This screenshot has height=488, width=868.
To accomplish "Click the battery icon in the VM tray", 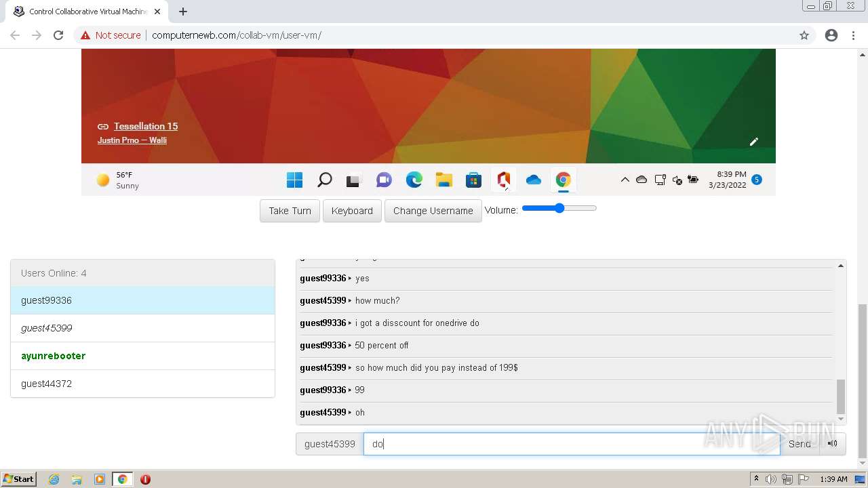I will [x=693, y=180].
